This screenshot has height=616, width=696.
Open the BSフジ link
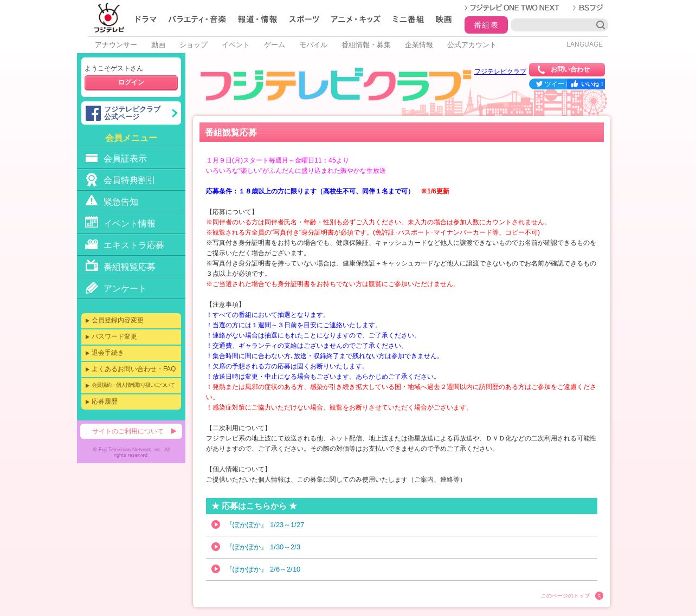tap(588, 8)
